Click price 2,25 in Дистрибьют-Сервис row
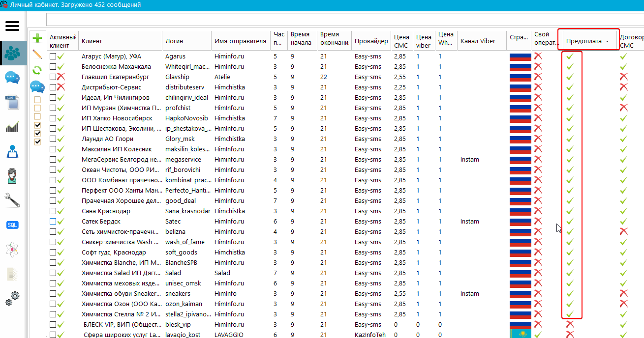This screenshot has height=338, width=644. (x=400, y=87)
